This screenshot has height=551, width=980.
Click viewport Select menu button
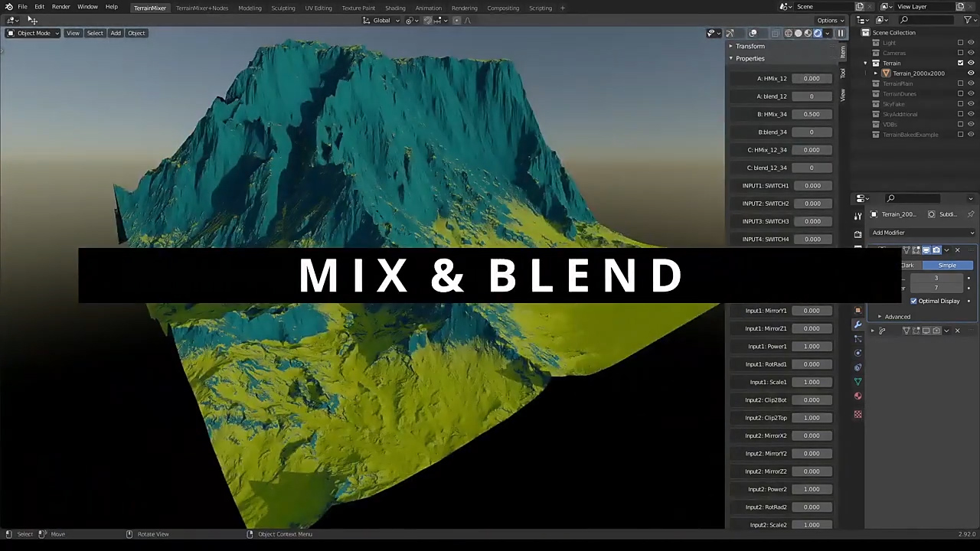[x=95, y=33]
